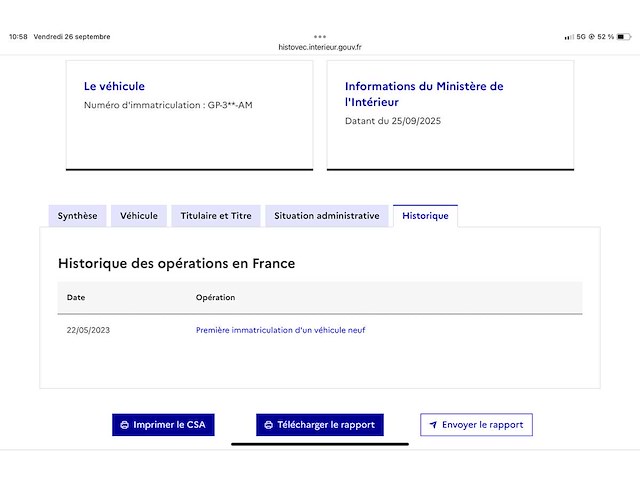Viewport: 640px width, 480px height.
Task: Click the Date column header
Action: (76, 298)
